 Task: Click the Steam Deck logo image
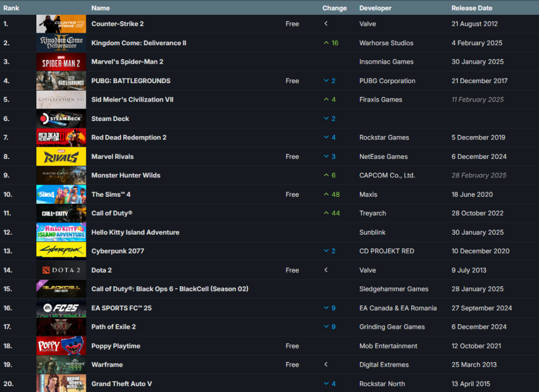(61, 119)
